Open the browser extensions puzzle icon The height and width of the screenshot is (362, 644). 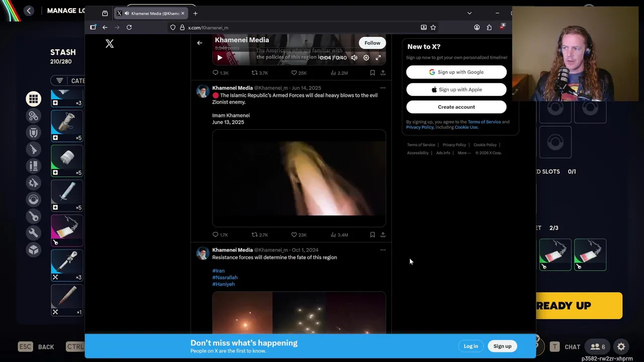(489, 28)
